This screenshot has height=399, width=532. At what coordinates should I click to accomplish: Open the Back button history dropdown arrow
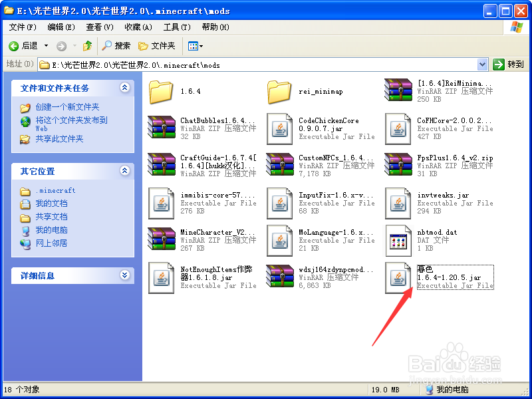tap(46, 46)
